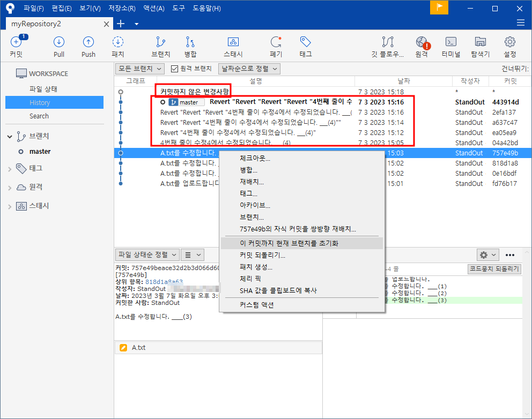Choose Archive (아카이브...) in context menu
Viewport: 532px width, 419px height.
(x=301, y=205)
